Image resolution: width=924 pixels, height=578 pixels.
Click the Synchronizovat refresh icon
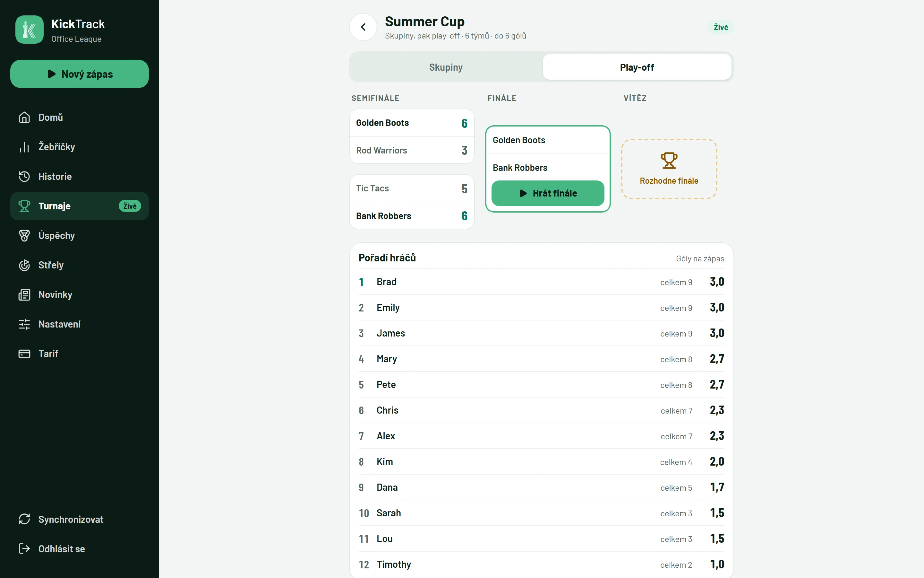[x=24, y=519]
